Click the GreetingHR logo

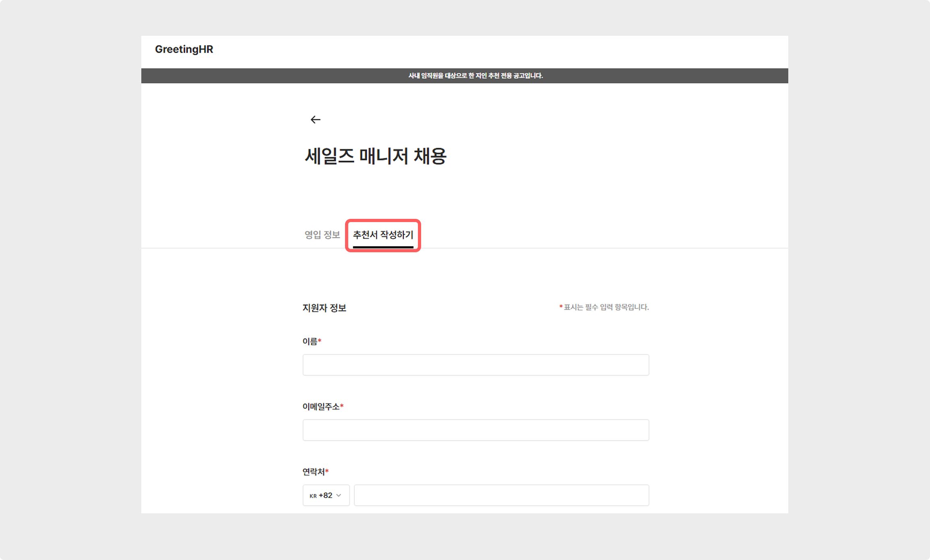(x=184, y=49)
